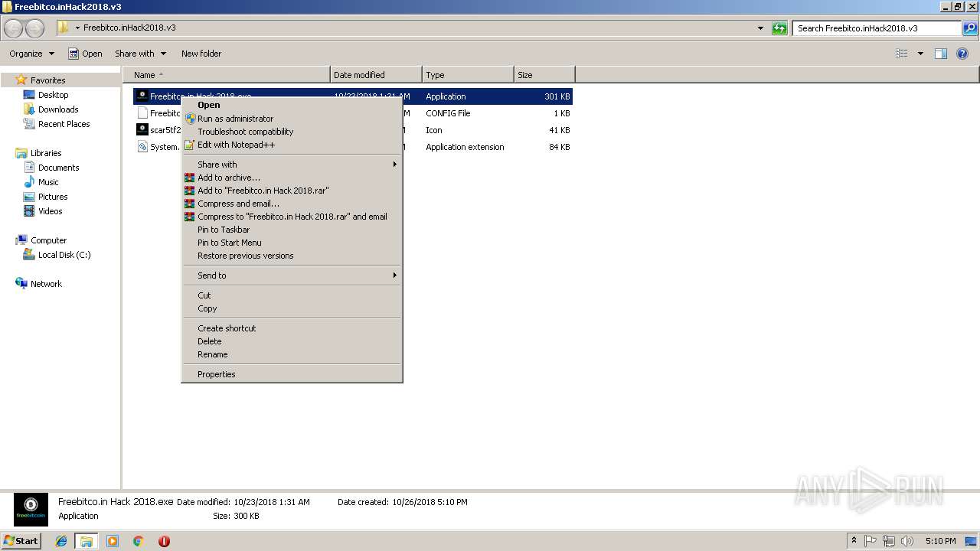Toggle the preview pane icon
Screen dimensions: 980x551
pos(941,54)
